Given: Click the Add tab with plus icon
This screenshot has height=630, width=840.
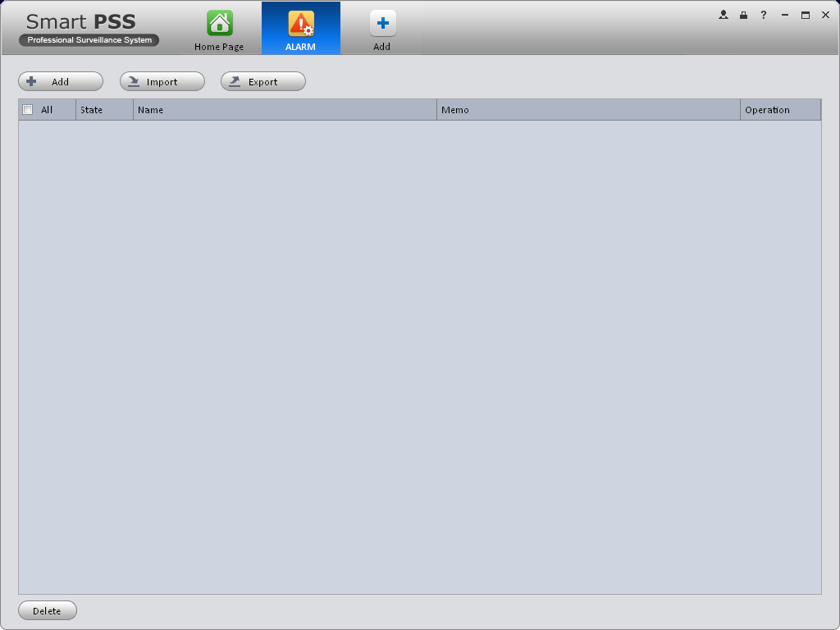Looking at the screenshot, I should coord(382,29).
